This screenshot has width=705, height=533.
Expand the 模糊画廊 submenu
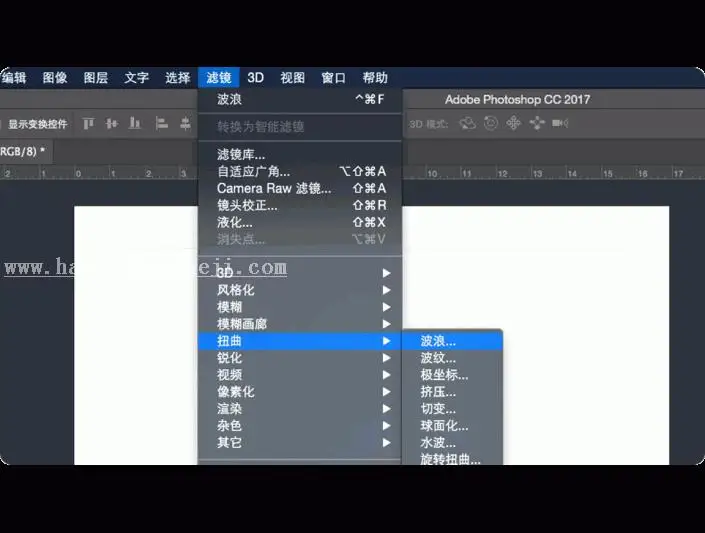pyautogui.click(x=300, y=324)
